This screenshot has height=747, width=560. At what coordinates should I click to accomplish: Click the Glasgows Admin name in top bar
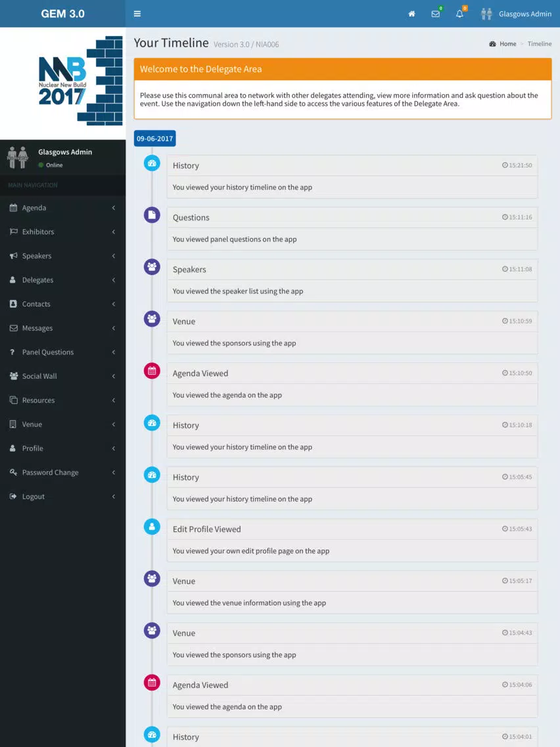[525, 14]
